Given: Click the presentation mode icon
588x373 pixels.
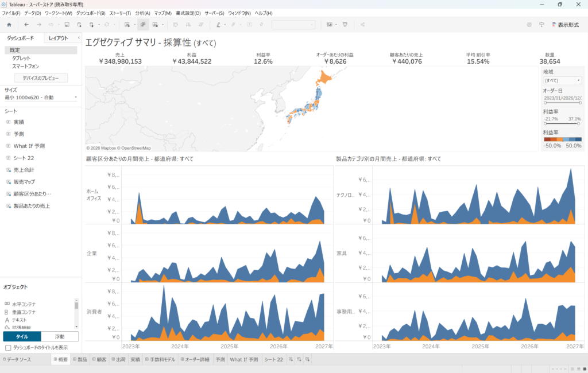Looking at the screenshot, I should [x=345, y=25].
